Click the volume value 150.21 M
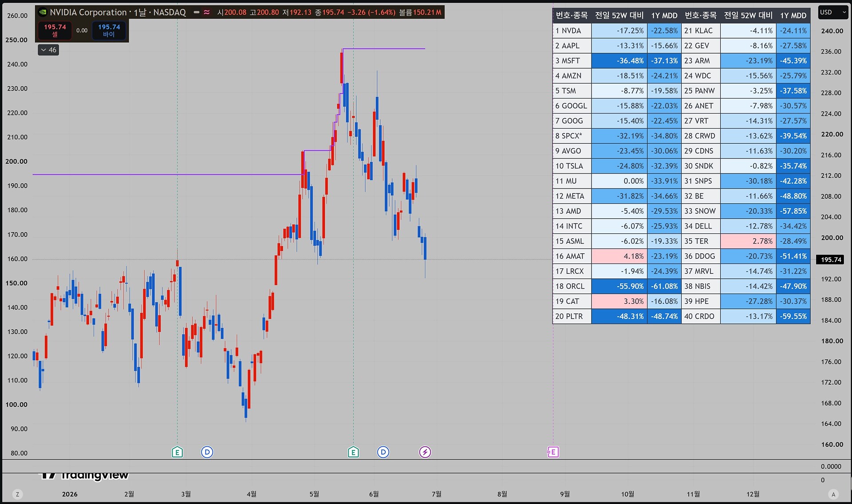 point(427,12)
